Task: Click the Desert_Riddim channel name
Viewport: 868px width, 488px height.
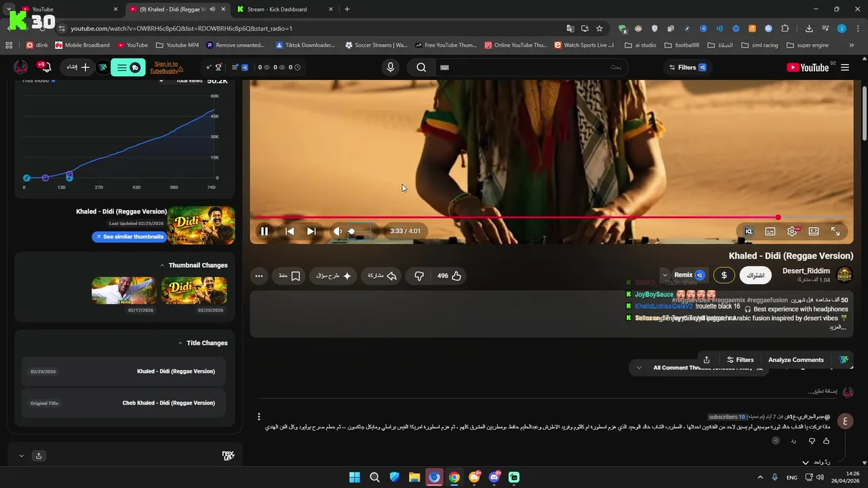Action: pos(806,271)
